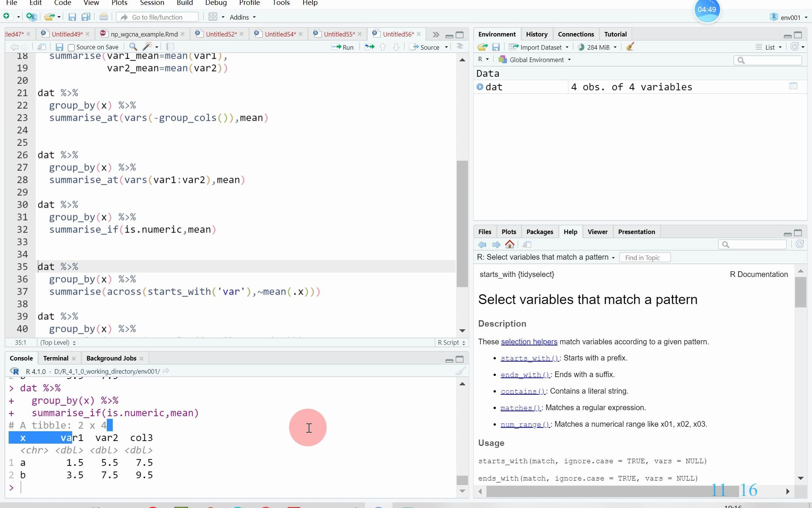Screen dimensions: 812x508
Task: Click the re-run previous code region icon
Action: pos(370,47)
